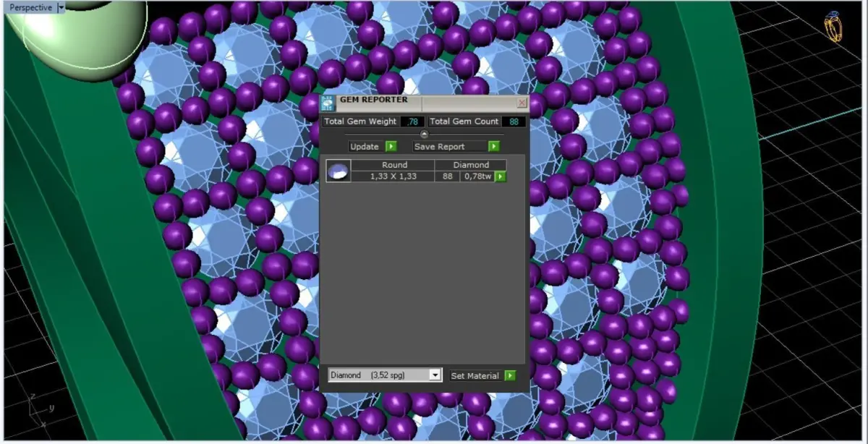Click the green arrow beside Save Report
The image size is (868, 444).
coord(493,146)
